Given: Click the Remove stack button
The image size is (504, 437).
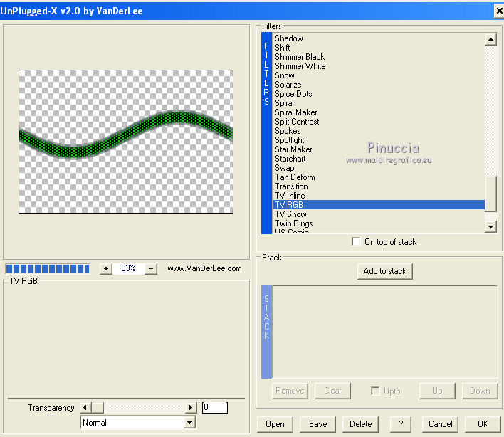Looking at the screenshot, I should [x=290, y=391].
